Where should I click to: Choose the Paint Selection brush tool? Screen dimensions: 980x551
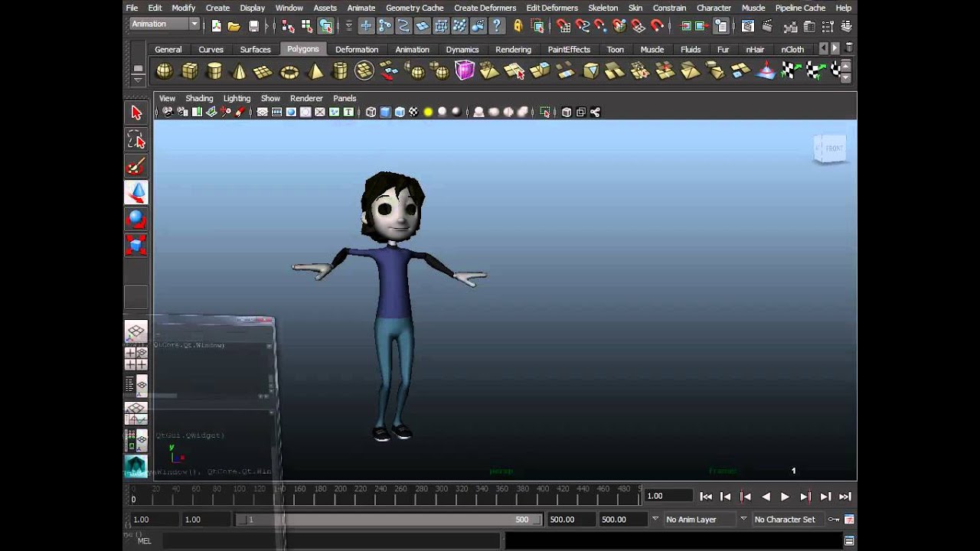pyautogui.click(x=136, y=166)
